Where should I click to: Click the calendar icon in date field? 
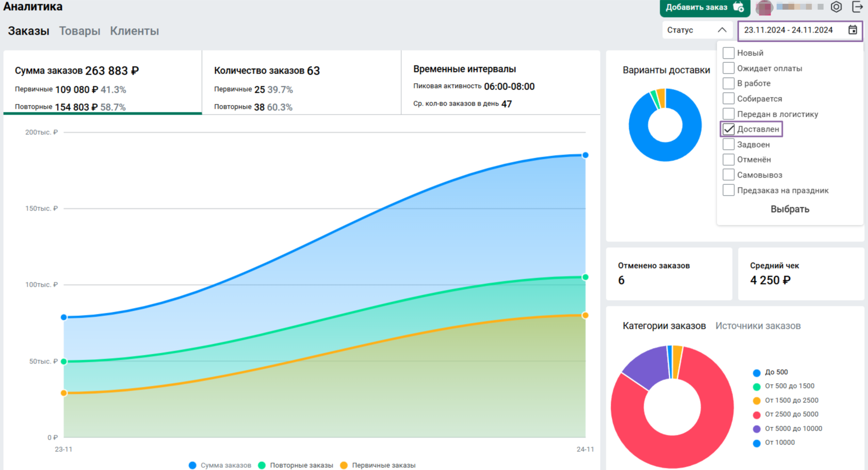coord(853,30)
